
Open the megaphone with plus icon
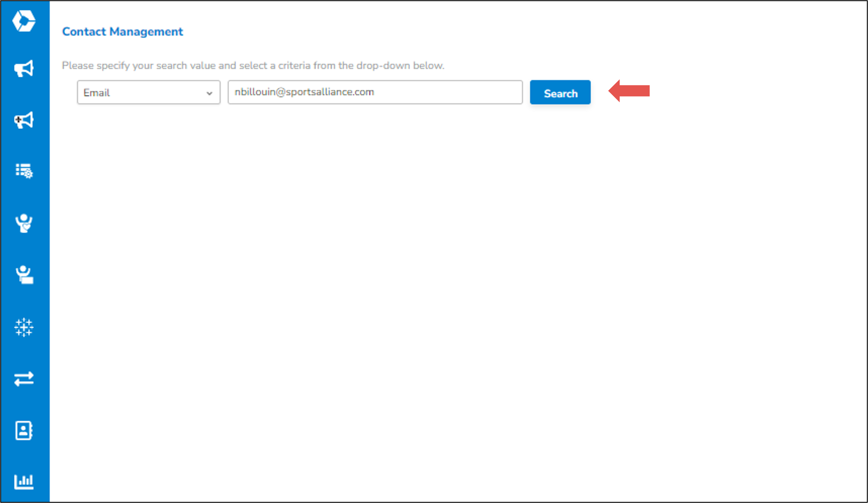pos(24,120)
